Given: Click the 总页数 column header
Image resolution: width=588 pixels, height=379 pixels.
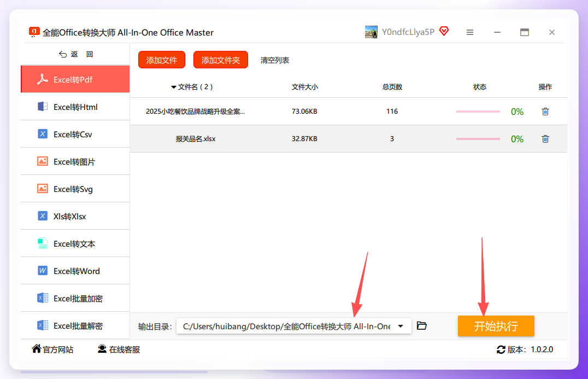Looking at the screenshot, I should [x=392, y=87].
